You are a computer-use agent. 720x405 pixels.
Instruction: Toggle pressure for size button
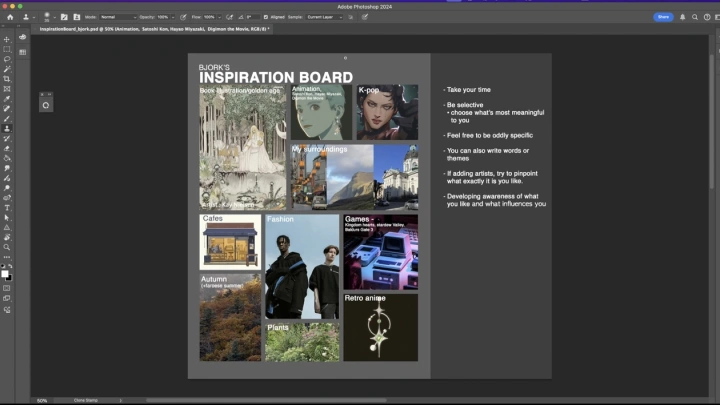(365, 17)
